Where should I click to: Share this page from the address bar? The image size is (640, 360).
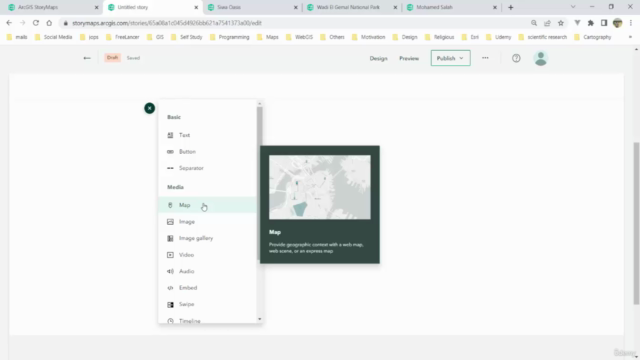[x=547, y=23]
